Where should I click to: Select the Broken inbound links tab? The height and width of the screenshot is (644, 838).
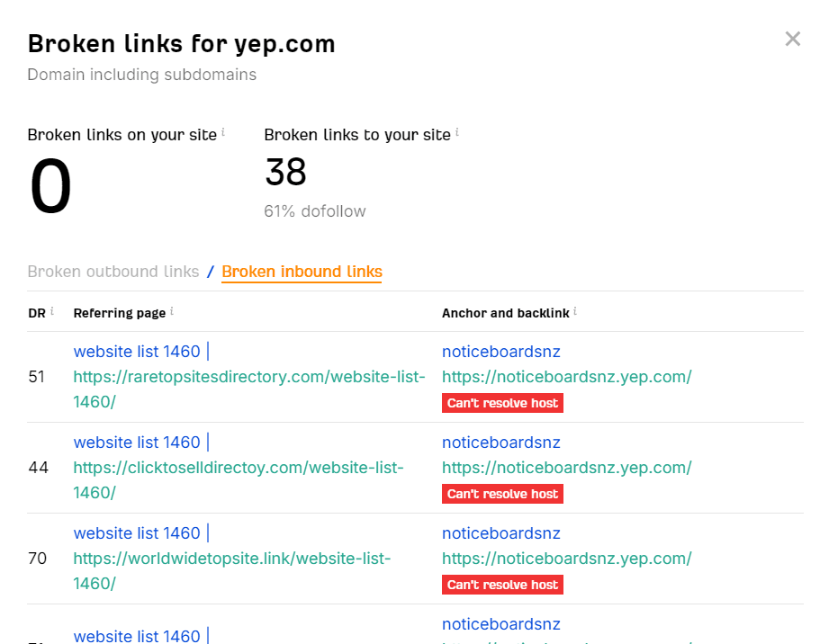point(302,271)
